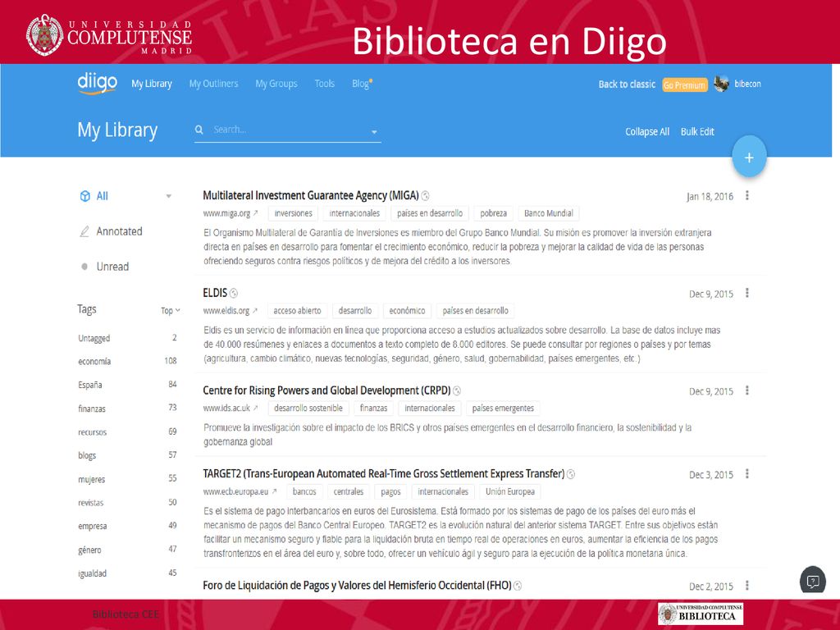840x630 pixels.
Task: Open the My Groups tab
Action: (x=276, y=84)
